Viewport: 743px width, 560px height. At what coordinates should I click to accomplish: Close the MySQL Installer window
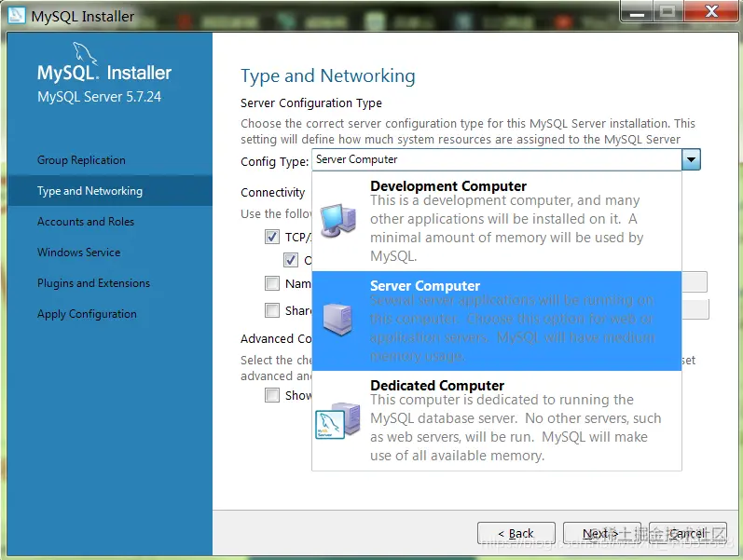(711, 11)
